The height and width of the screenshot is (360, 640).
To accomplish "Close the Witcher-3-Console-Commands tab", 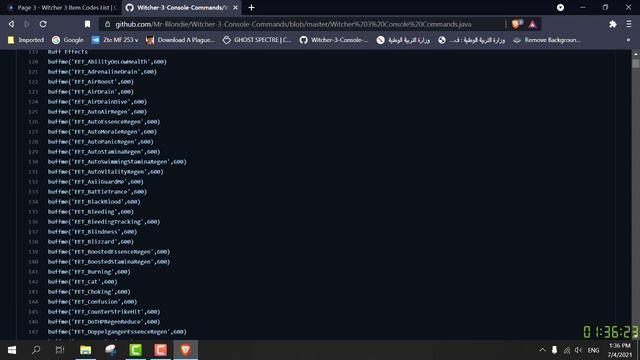I will pyautogui.click(x=236, y=7).
